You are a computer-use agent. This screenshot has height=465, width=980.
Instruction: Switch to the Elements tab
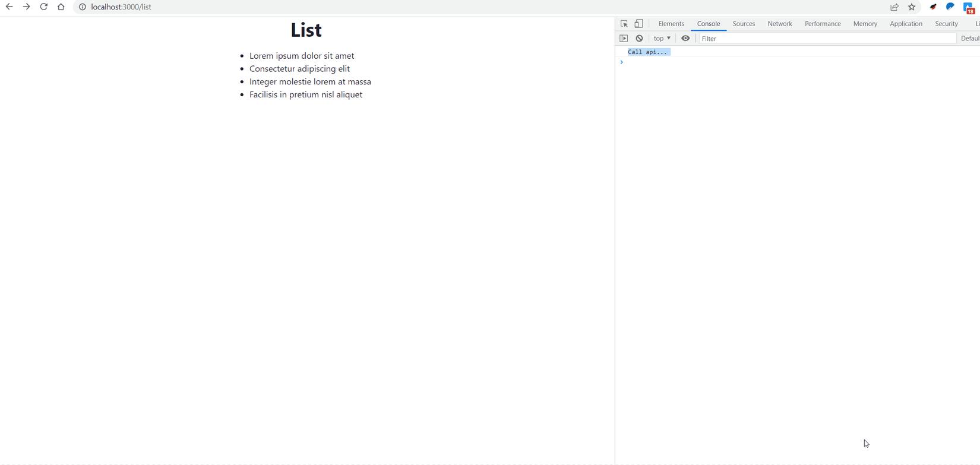(x=671, y=24)
